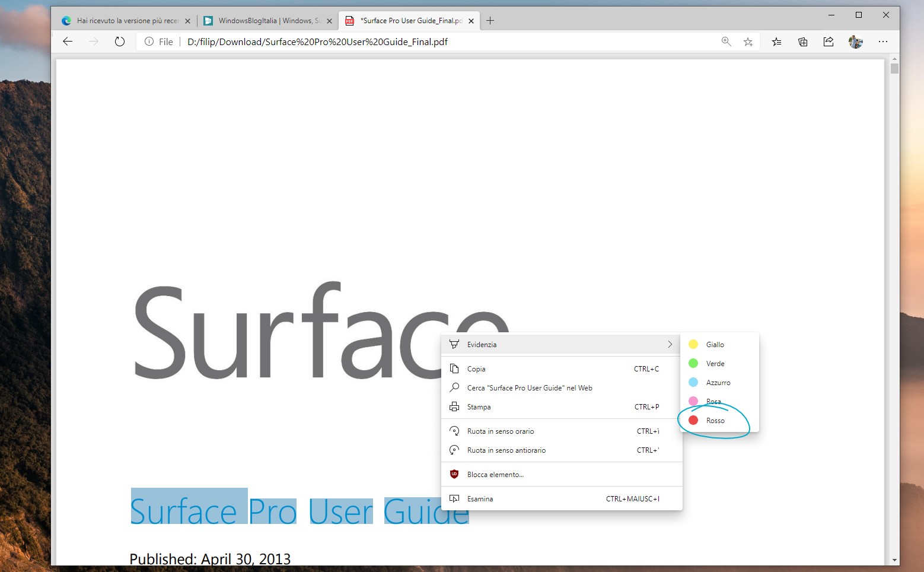Switch to 'Hai ricevuto la versione più recente' tab
The height and width of the screenshot is (572, 924).
[x=126, y=21]
